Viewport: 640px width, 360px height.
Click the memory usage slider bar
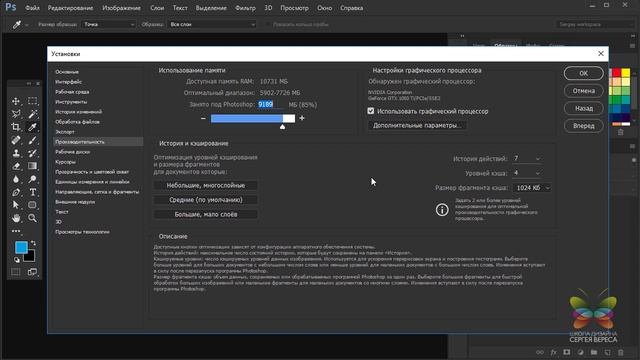pyautogui.click(x=253, y=118)
